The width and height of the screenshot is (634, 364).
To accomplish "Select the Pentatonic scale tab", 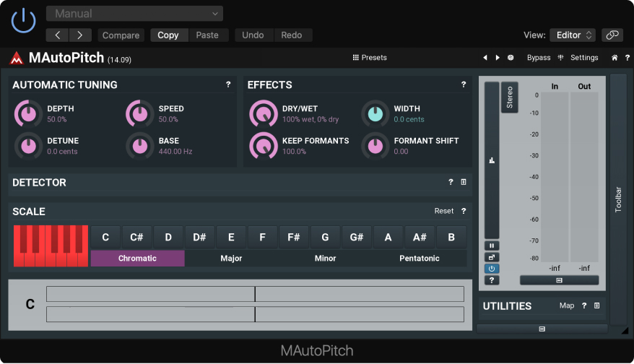I will [x=420, y=258].
